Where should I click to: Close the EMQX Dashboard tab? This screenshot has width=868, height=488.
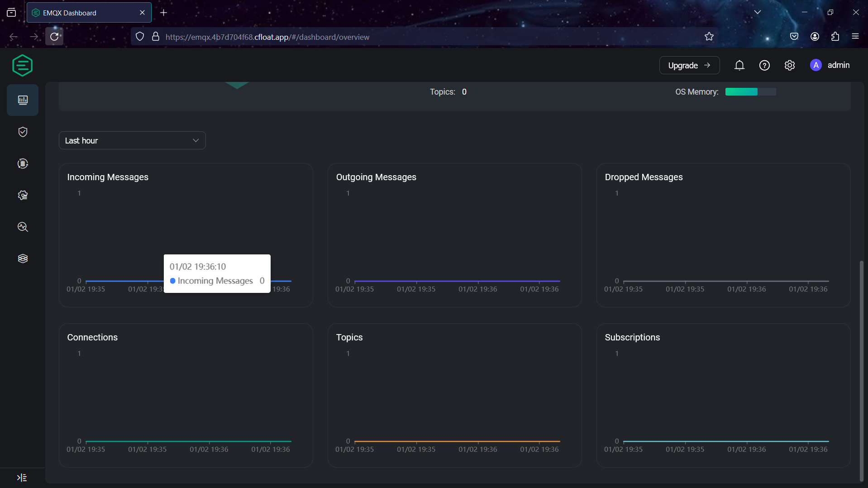[x=142, y=13]
